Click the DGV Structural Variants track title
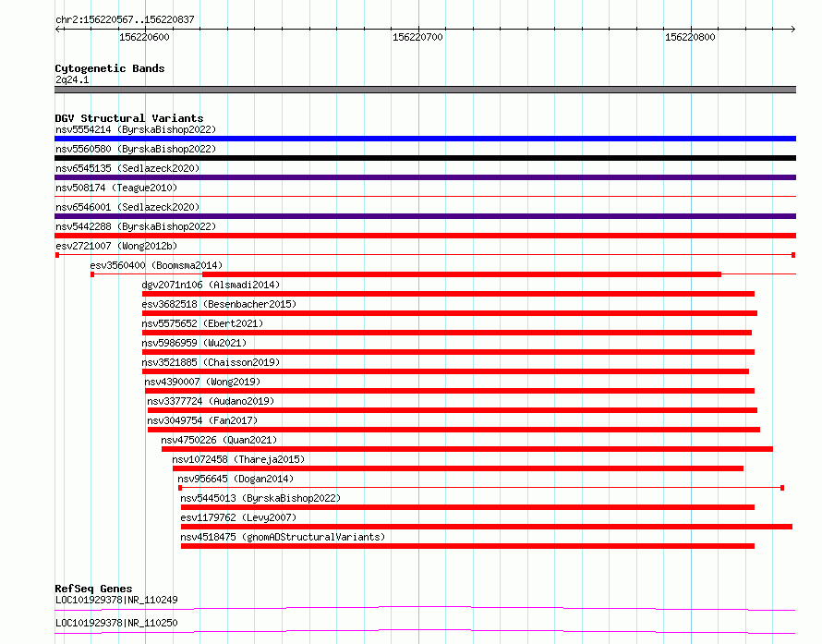This screenshot has height=644, width=822. tap(129, 118)
